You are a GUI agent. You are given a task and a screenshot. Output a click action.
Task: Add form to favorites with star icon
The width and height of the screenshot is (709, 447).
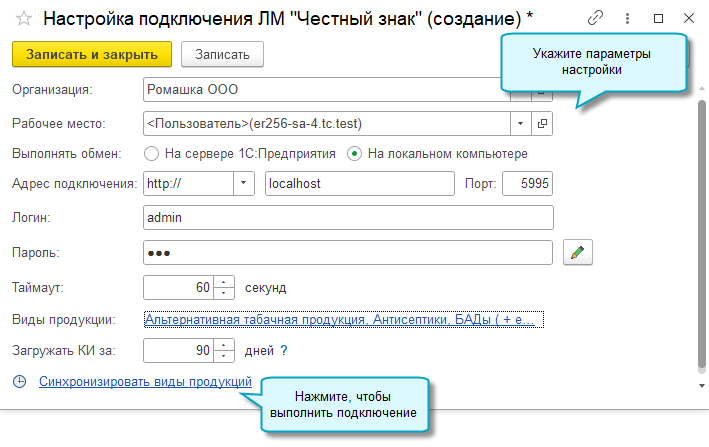(24, 19)
